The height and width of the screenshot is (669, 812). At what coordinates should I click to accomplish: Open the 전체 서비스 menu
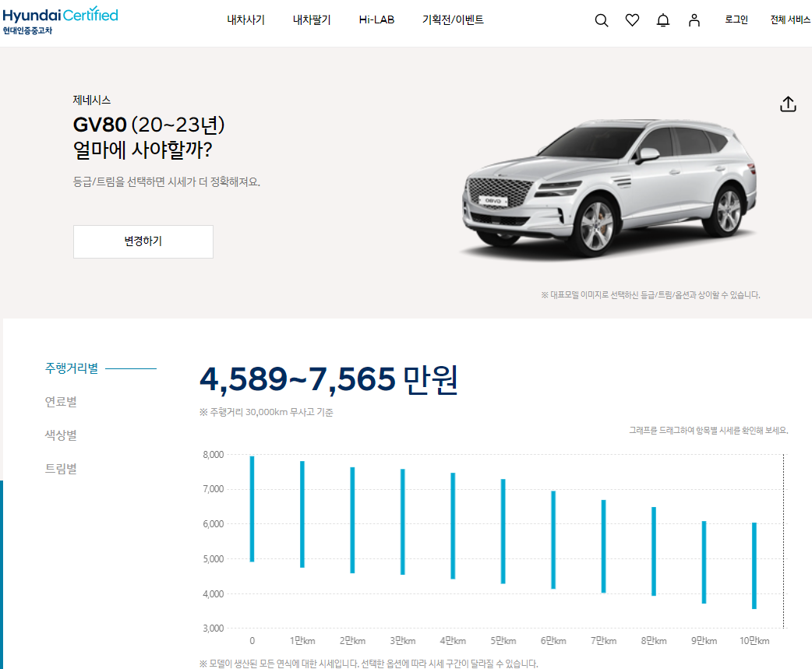(790, 19)
